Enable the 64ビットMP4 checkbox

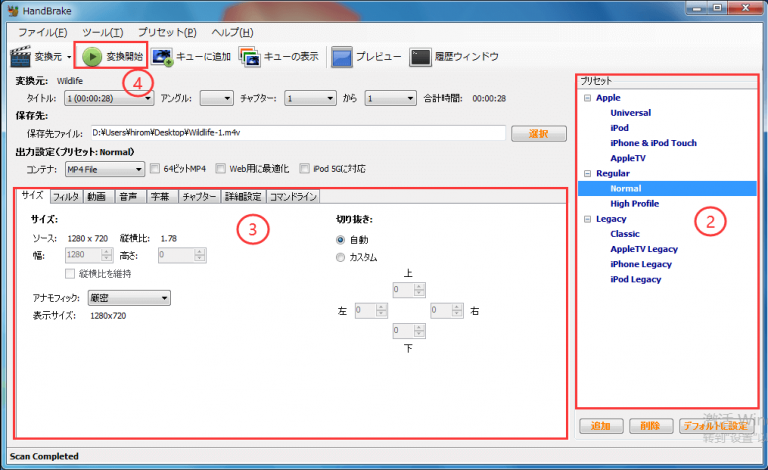155,168
